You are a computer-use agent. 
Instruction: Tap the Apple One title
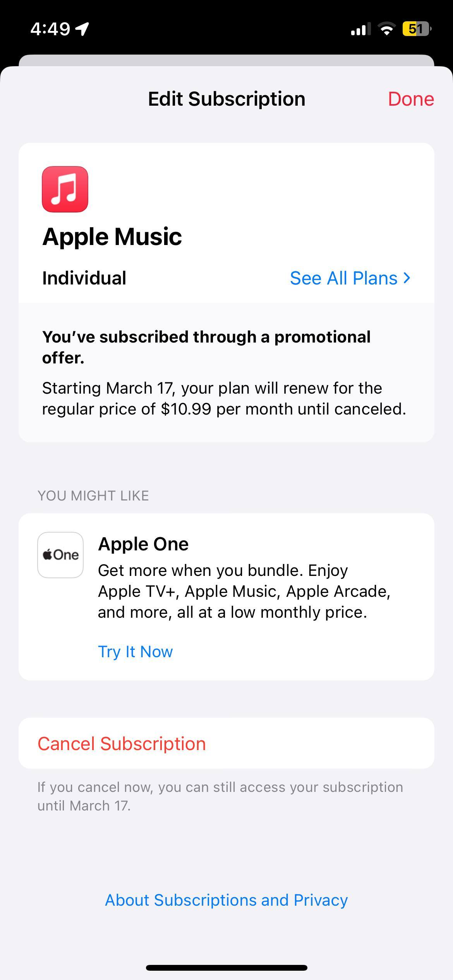point(143,544)
